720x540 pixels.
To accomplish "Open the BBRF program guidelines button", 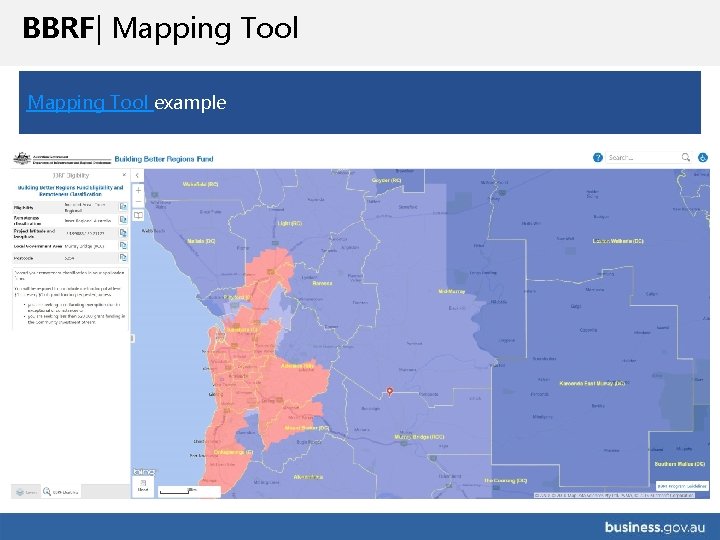I will coord(682,486).
